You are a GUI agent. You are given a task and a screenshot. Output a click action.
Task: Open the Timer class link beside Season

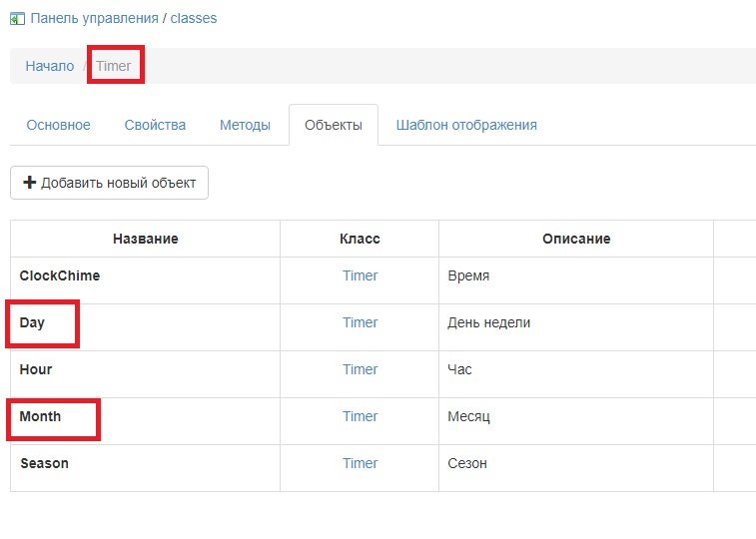click(360, 463)
